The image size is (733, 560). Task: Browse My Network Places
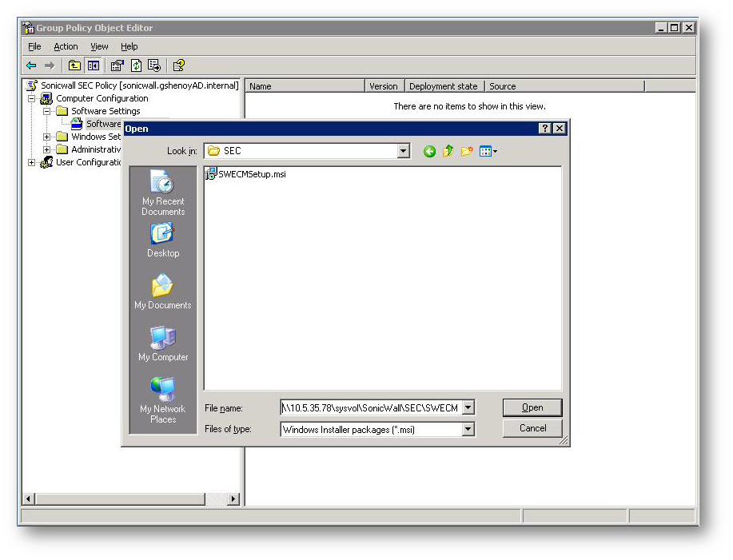click(163, 400)
